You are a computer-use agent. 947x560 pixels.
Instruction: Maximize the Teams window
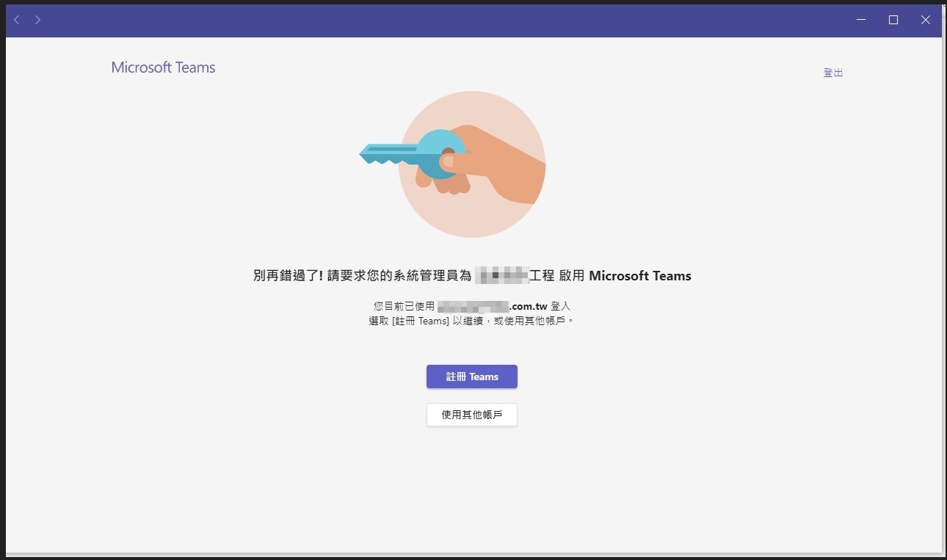click(893, 20)
